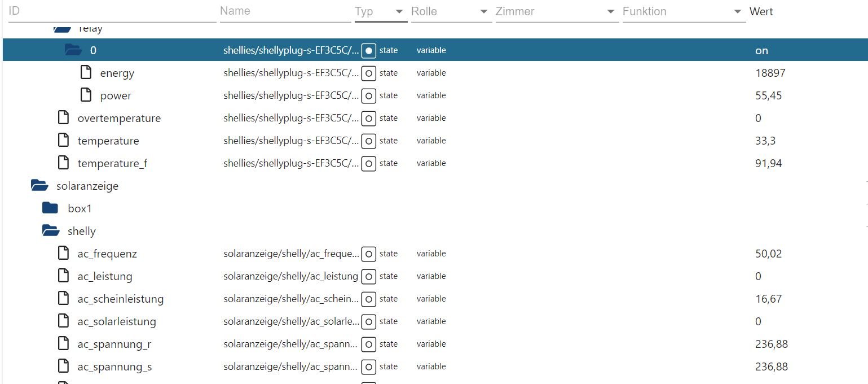Viewport: 868px width, 384px height.
Task: Click the Name filter input field
Action: [x=285, y=11]
